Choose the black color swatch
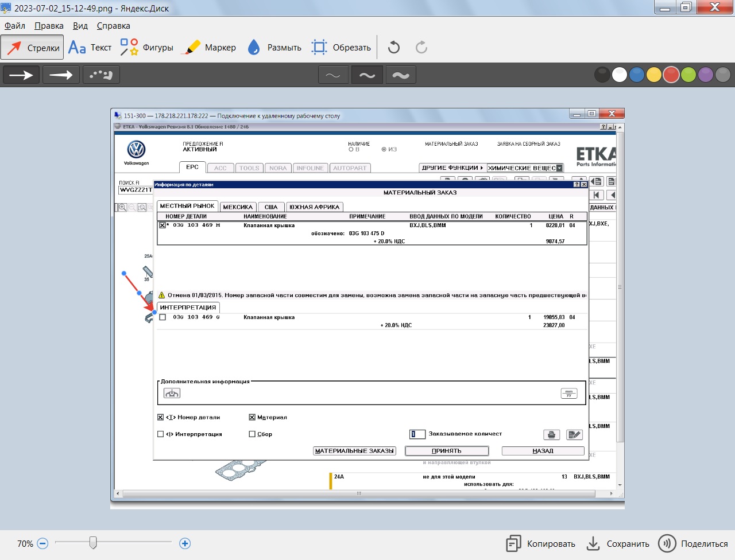 pos(602,75)
